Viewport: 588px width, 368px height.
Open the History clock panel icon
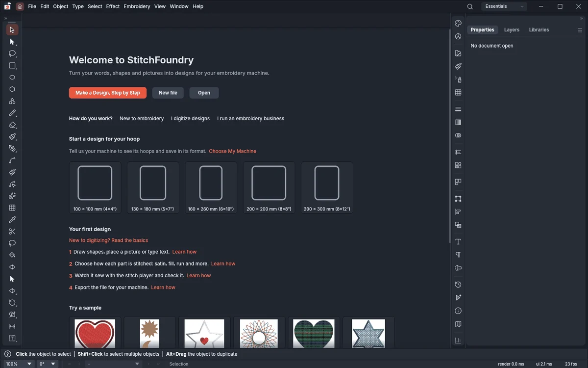458,285
